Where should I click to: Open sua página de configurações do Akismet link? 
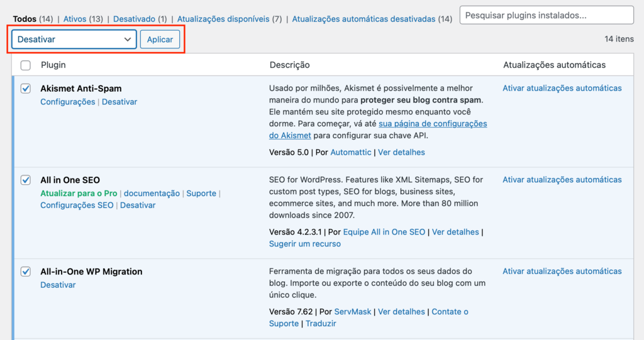378,129
